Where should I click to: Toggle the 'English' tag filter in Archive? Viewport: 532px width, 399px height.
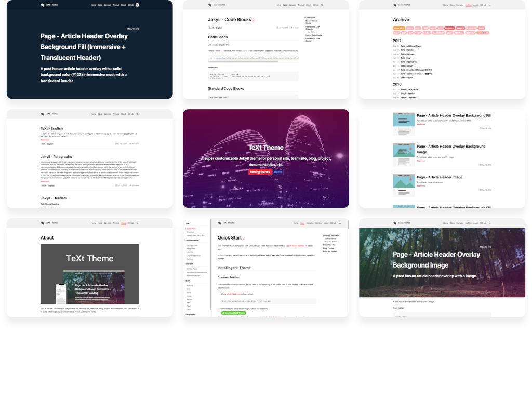450,28
